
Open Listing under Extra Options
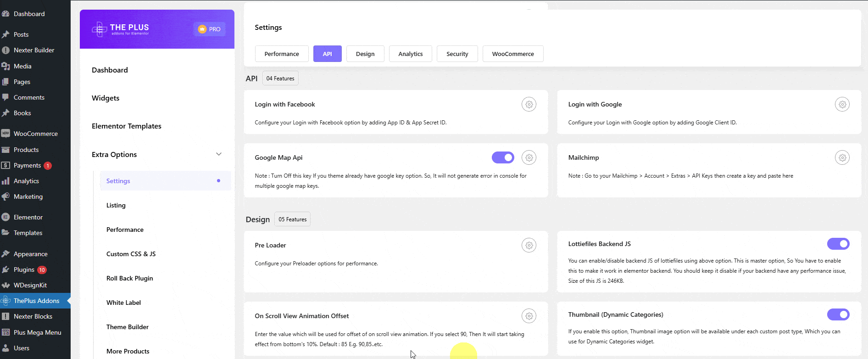(116, 205)
